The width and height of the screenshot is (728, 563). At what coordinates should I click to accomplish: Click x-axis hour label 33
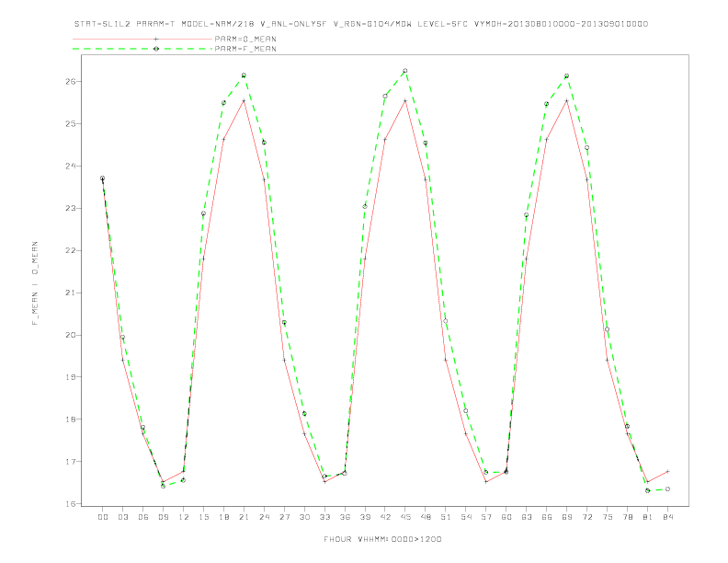click(x=324, y=517)
